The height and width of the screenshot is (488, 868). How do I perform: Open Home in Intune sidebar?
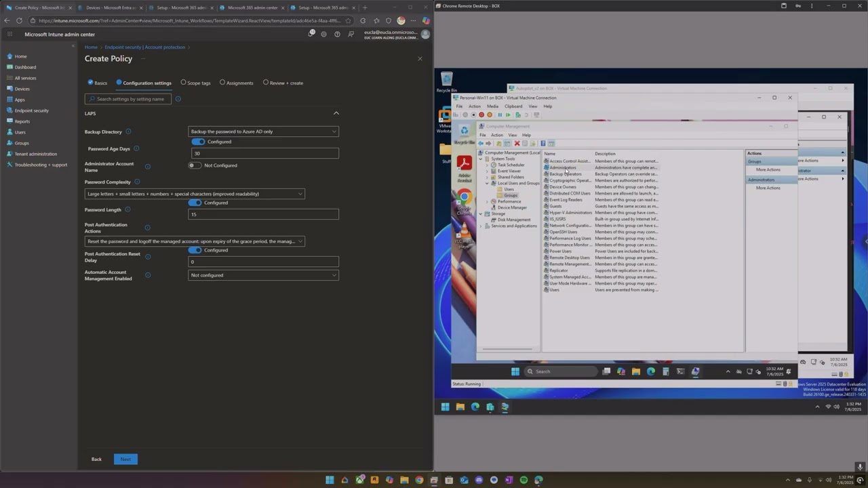tap(20, 56)
